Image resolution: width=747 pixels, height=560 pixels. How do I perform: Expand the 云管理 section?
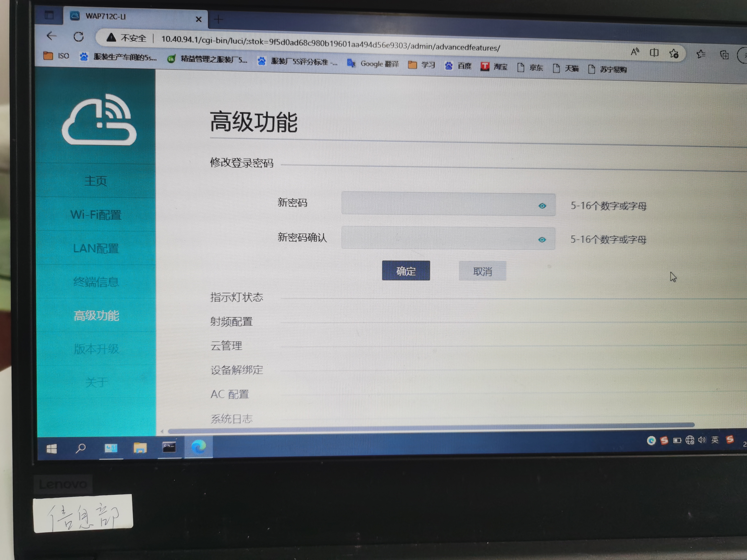(226, 346)
